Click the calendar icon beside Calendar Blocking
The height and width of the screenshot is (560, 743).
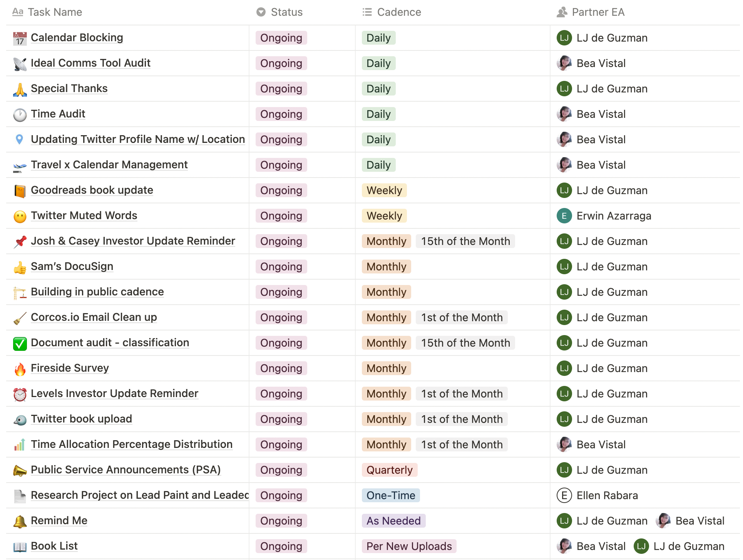coord(20,38)
